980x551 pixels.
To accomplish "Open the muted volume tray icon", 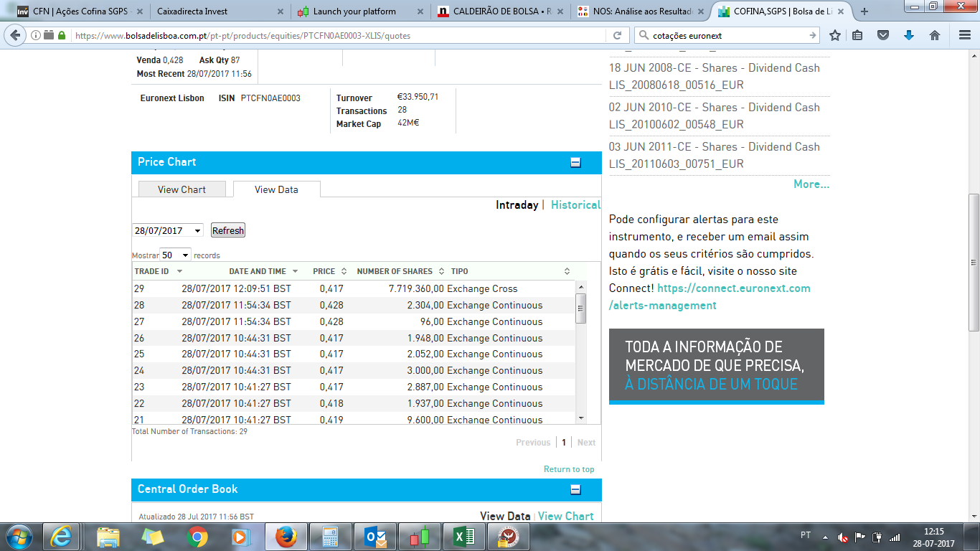I will click(844, 537).
